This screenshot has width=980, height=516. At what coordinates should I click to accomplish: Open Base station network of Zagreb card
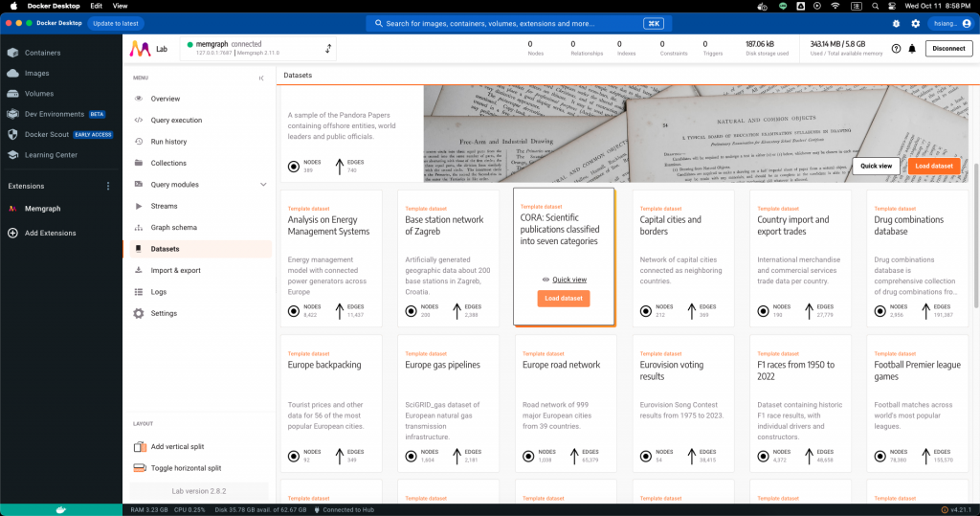tap(448, 258)
